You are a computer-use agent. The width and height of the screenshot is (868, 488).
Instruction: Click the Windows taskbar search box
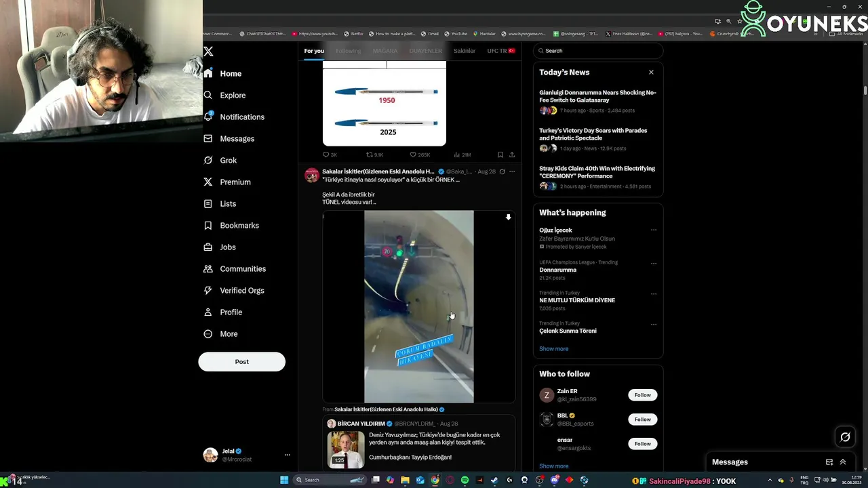point(330,480)
